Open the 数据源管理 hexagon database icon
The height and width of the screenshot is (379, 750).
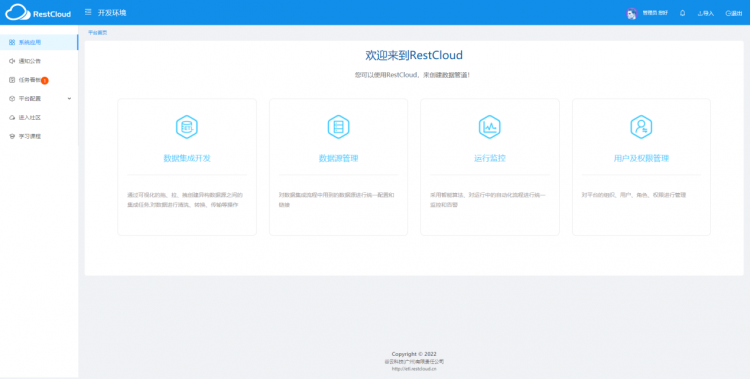(338, 127)
